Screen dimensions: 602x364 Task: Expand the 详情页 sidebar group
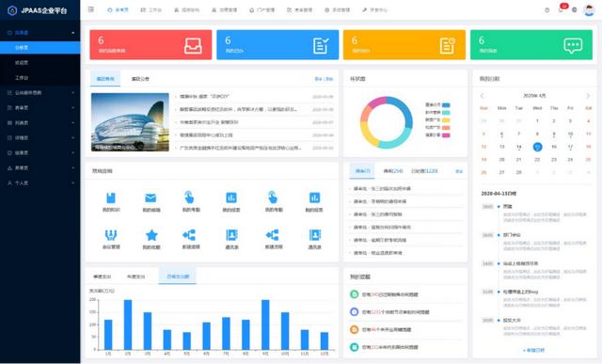[40, 138]
